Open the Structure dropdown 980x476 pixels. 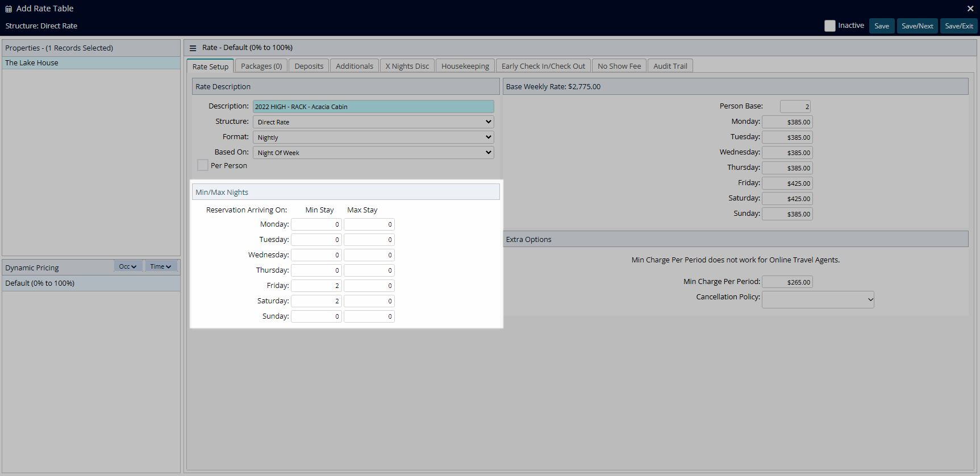click(373, 122)
